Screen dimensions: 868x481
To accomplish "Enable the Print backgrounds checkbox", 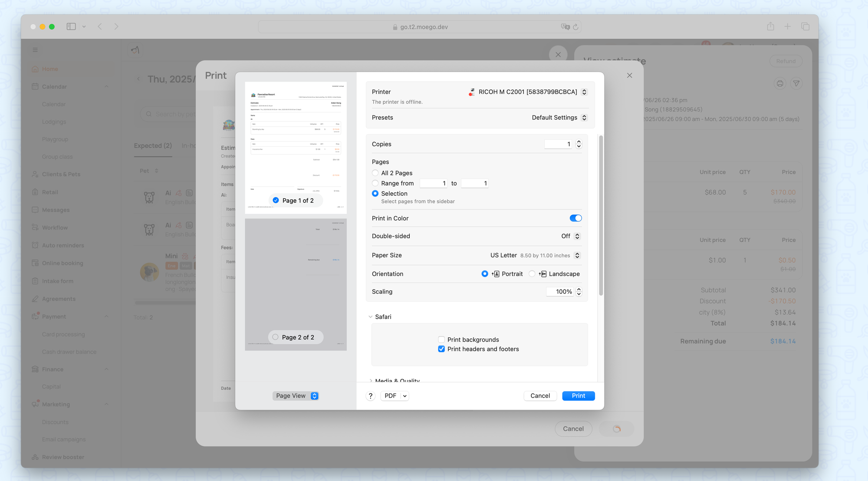I will [441, 339].
